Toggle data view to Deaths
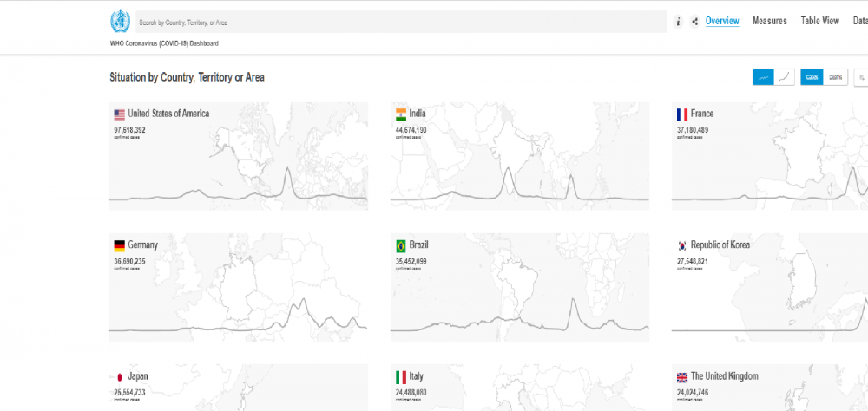 pos(835,77)
